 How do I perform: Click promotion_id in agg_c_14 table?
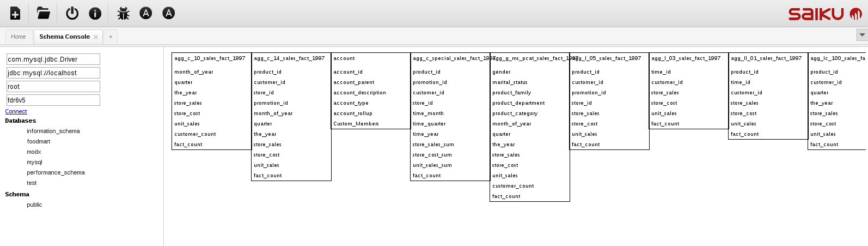271,103
